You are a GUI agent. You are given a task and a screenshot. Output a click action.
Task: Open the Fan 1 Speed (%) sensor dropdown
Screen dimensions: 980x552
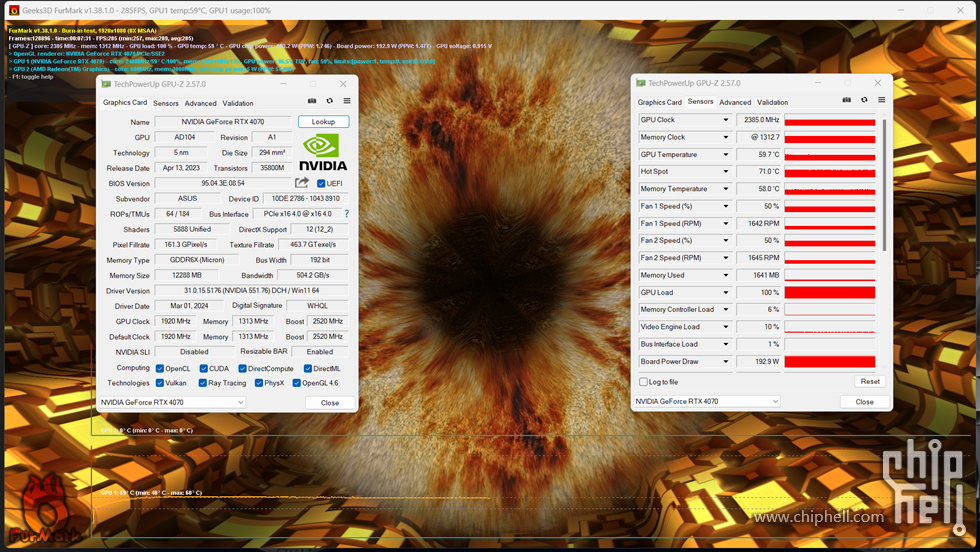point(726,206)
